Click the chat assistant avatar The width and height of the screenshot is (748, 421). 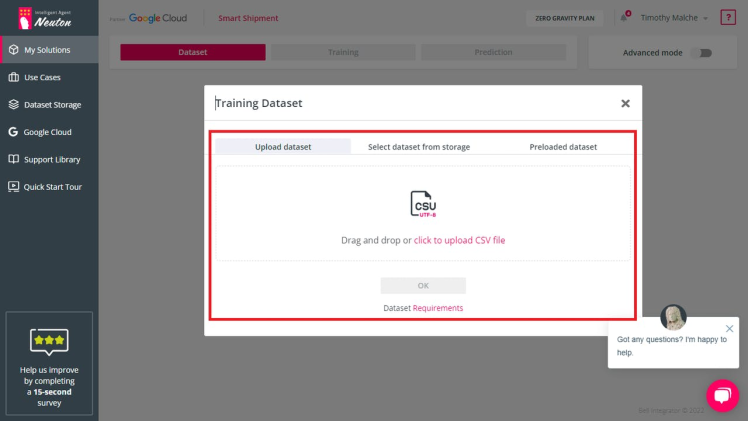(673, 318)
